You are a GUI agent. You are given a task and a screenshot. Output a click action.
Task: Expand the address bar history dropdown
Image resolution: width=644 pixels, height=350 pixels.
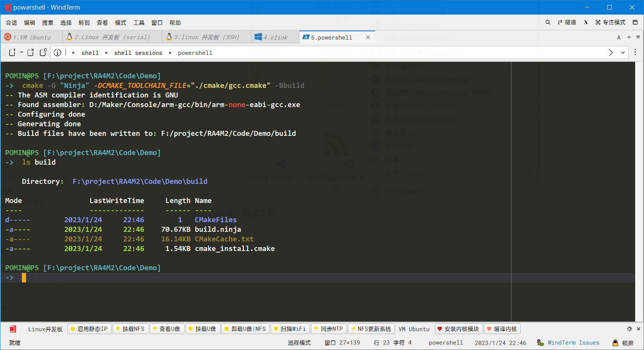(x=623, y=53)
